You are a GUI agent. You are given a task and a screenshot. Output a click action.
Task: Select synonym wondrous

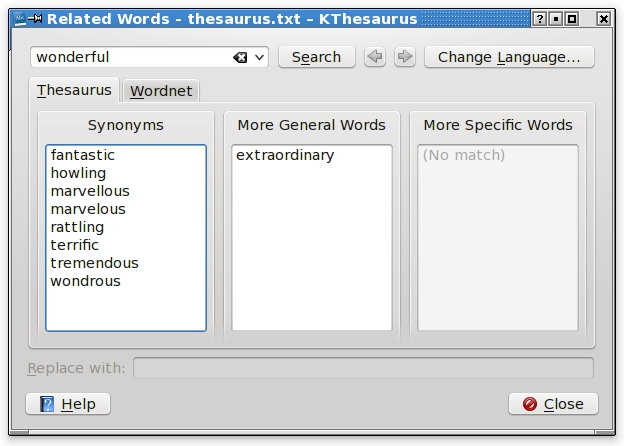click(126, 281)
